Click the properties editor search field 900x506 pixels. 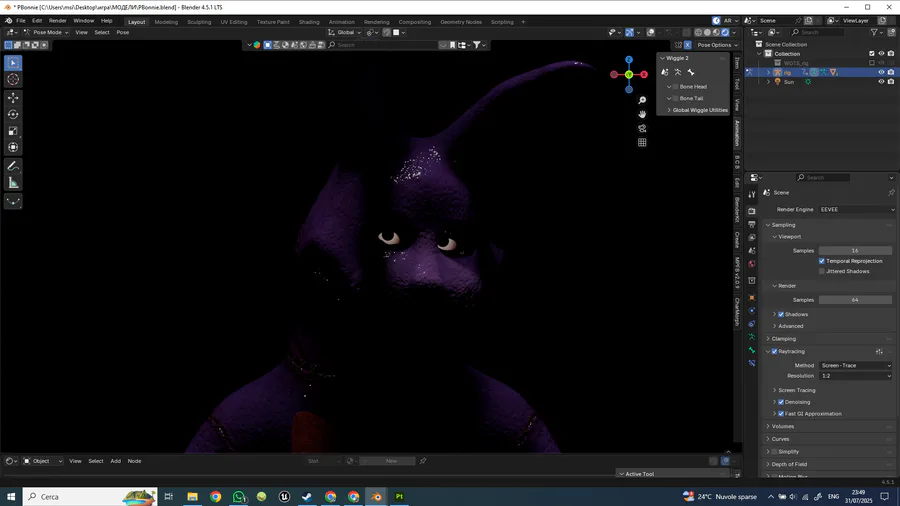point(822,178)
